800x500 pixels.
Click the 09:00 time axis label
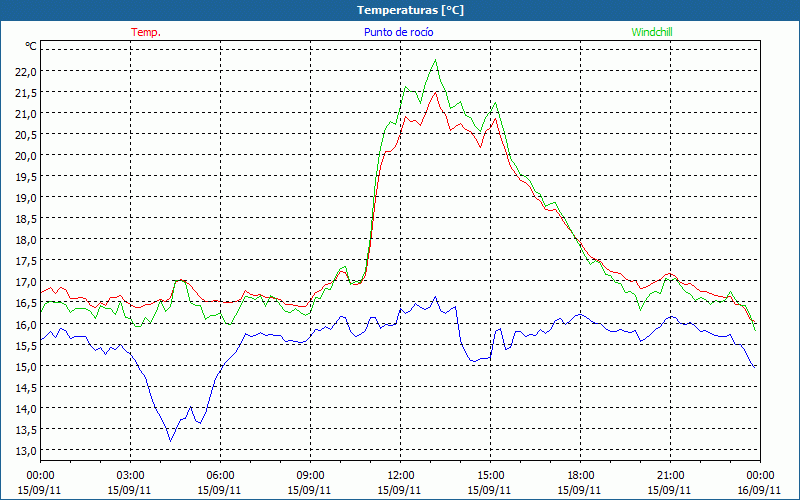click(x=310, y=476)
